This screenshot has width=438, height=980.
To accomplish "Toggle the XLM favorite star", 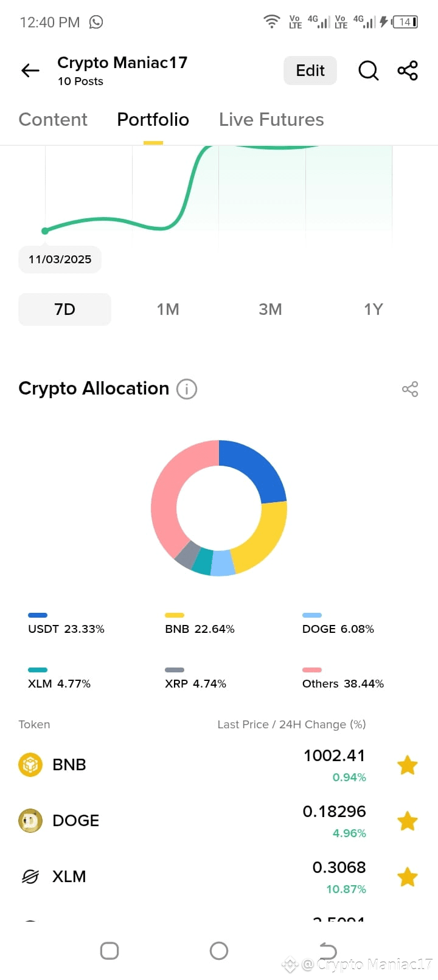I will click(x=408, y=876).
